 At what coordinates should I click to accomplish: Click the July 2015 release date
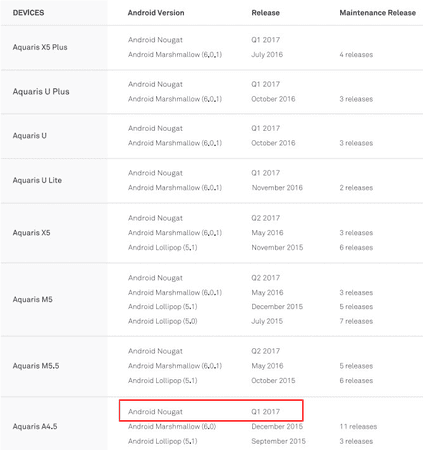tap(267, 321)
